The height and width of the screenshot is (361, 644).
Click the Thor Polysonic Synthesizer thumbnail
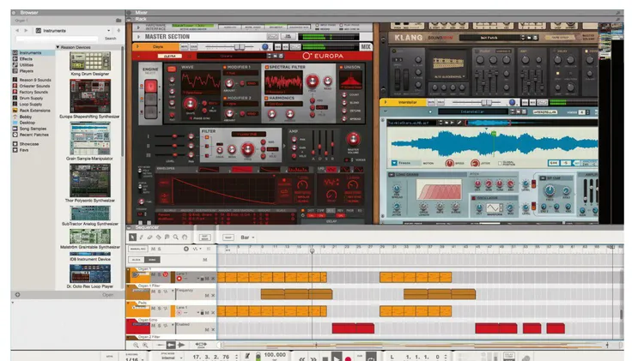pyautogui.click(x=90, y=180)
